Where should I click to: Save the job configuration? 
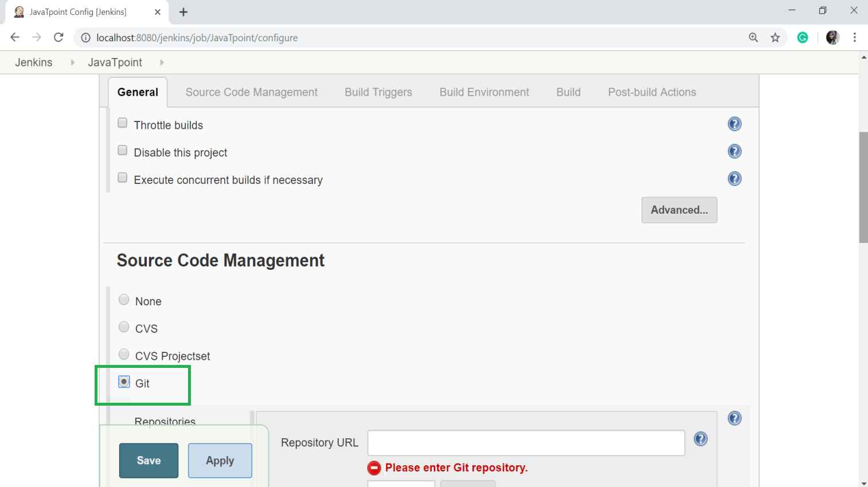pyautogui.click(x=148, y=461)
